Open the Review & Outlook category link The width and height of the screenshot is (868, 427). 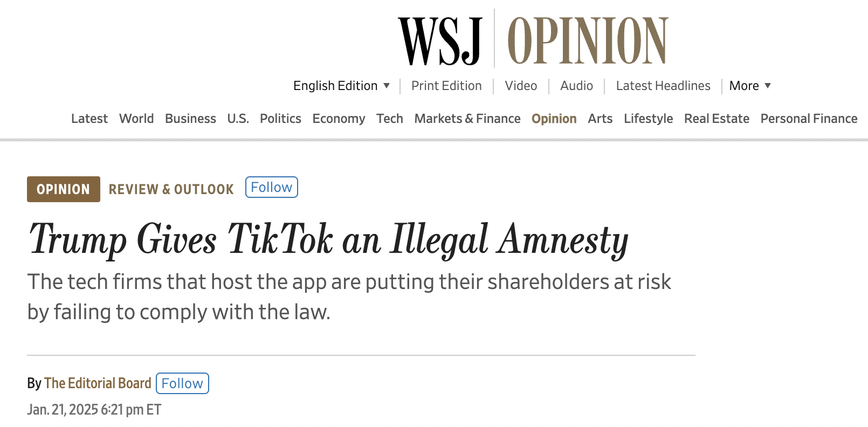171,189
